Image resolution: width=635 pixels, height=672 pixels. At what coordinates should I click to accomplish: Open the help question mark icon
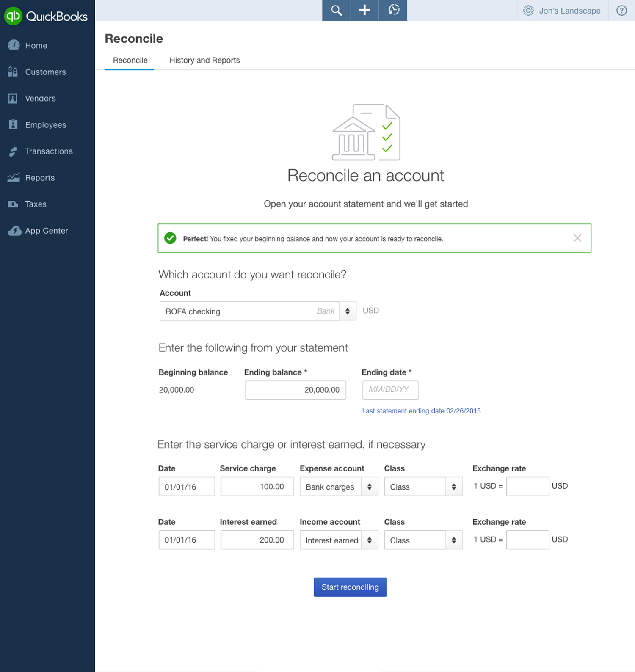pyautogui.click(x=621, y=11)
